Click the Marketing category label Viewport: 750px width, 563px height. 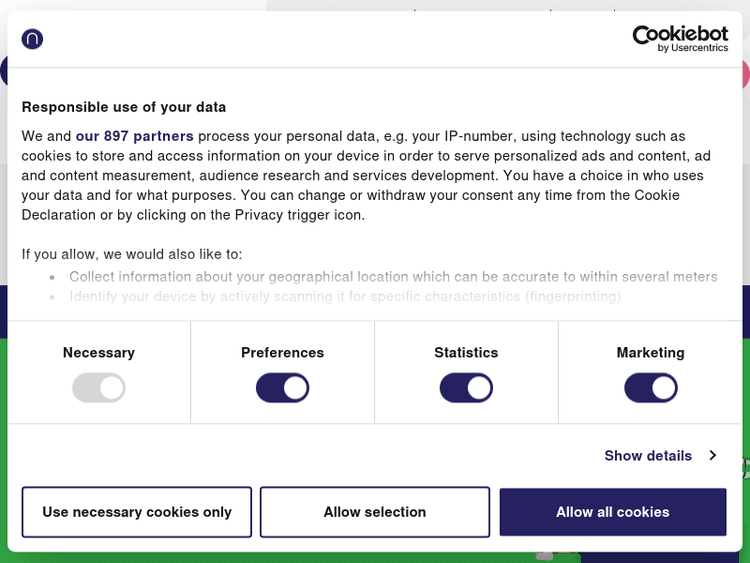650,353
